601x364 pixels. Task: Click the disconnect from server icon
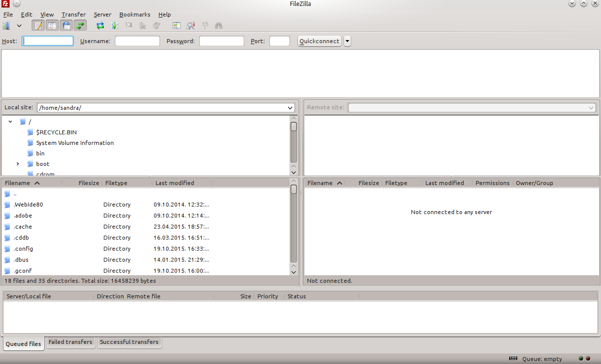tap(142, 26)
